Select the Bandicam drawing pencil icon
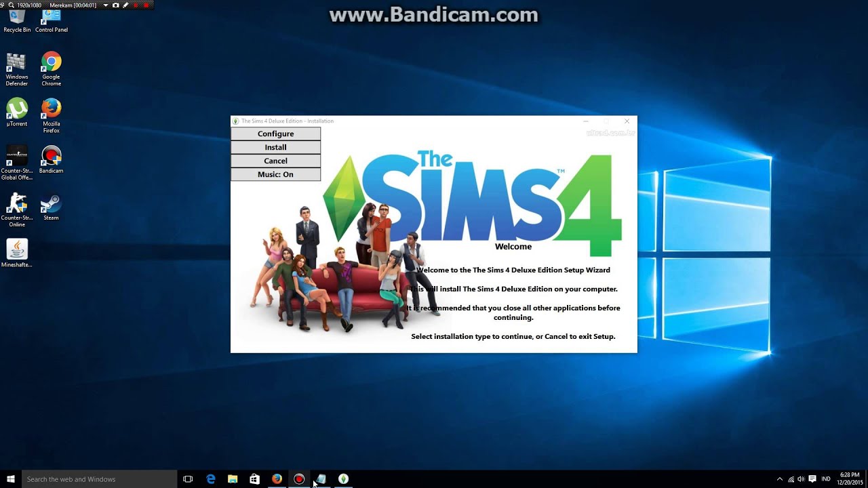This screenshot has width=868, height=488. coord(125,5)
